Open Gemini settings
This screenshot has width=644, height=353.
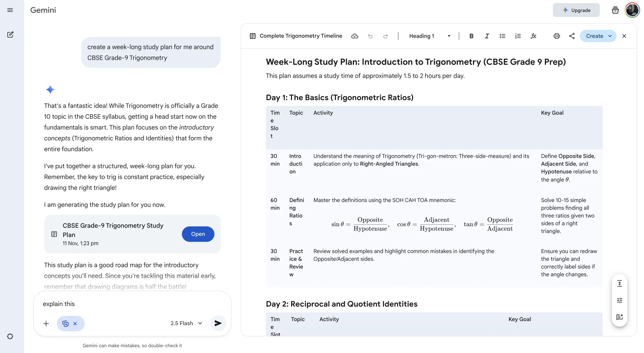tap(10, 336)
